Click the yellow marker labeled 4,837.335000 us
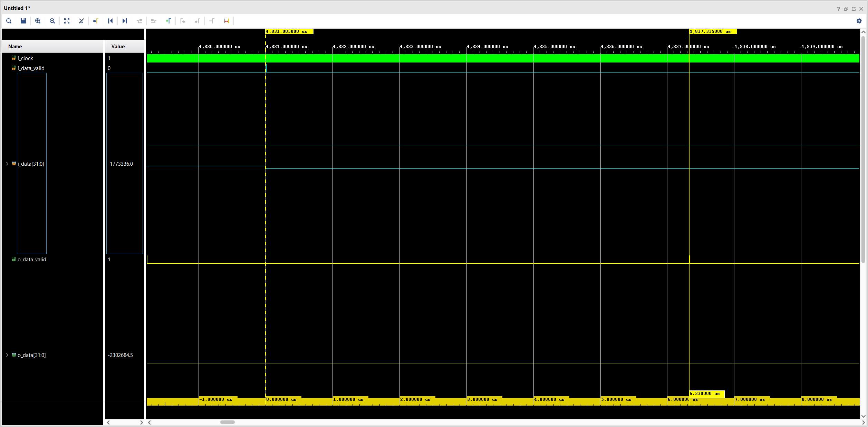868x427 pixels. 713,31
